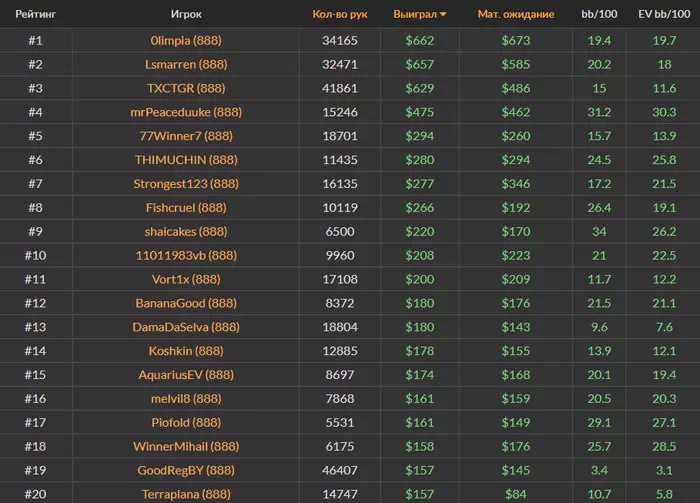Open player 77Winner7 (888) profile
This screenshot has height=503, width=700.
[x=186, y=136]
